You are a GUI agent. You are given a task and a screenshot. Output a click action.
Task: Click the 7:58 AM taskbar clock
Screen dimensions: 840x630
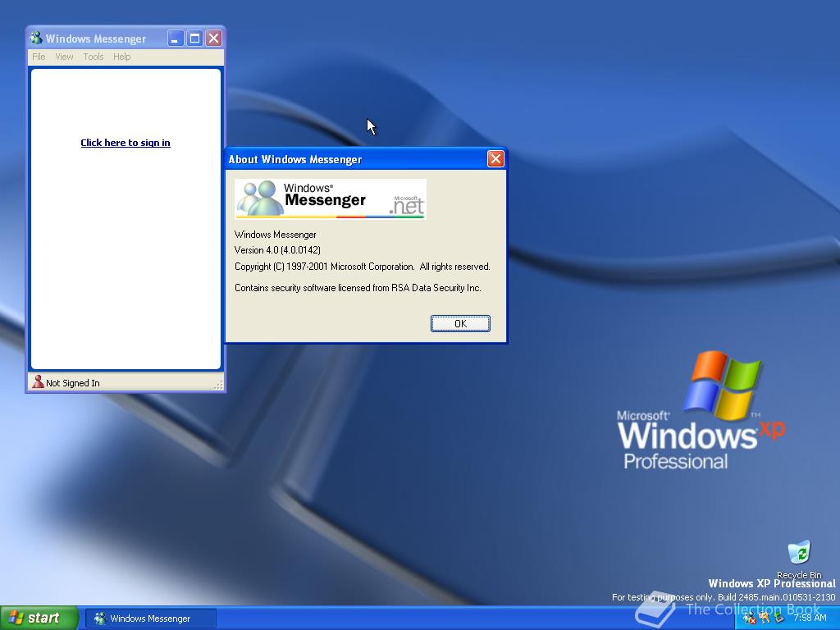[x=810, y=618]
